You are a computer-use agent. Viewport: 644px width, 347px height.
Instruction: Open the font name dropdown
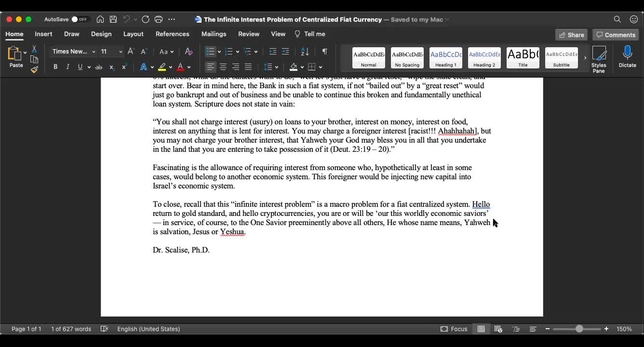pyautogui.click(x=94, y=52)
